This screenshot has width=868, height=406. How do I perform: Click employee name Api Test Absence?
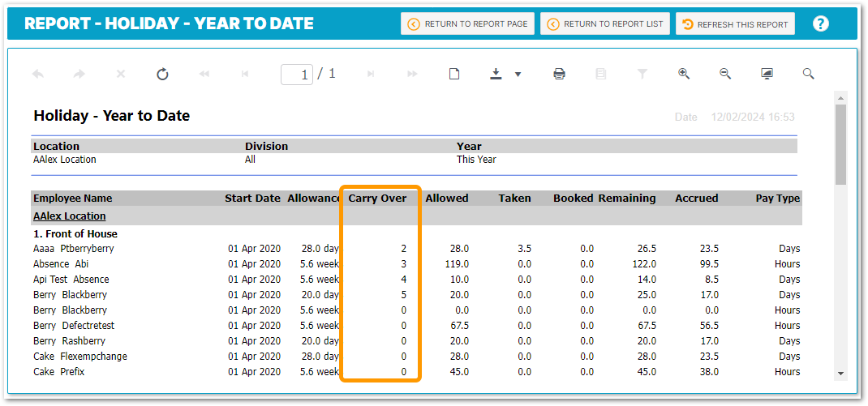point(71,280)
